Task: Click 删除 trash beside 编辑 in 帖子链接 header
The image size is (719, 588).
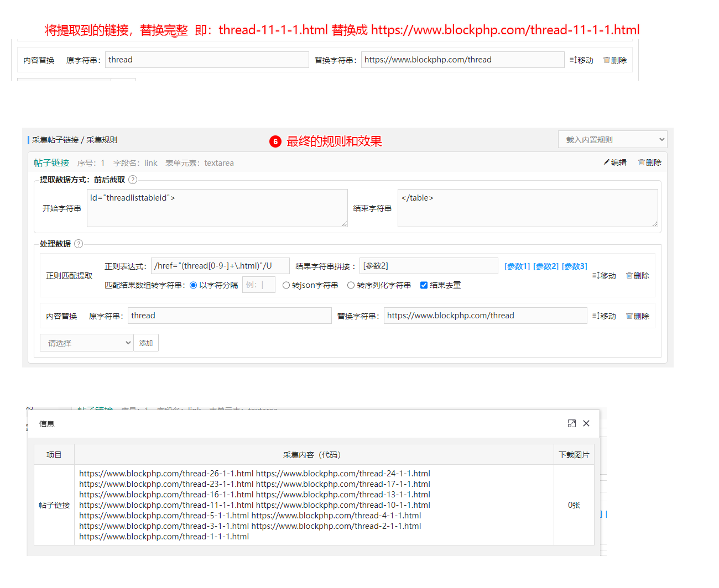Action: pyautogui.click(x=650, y=162)
